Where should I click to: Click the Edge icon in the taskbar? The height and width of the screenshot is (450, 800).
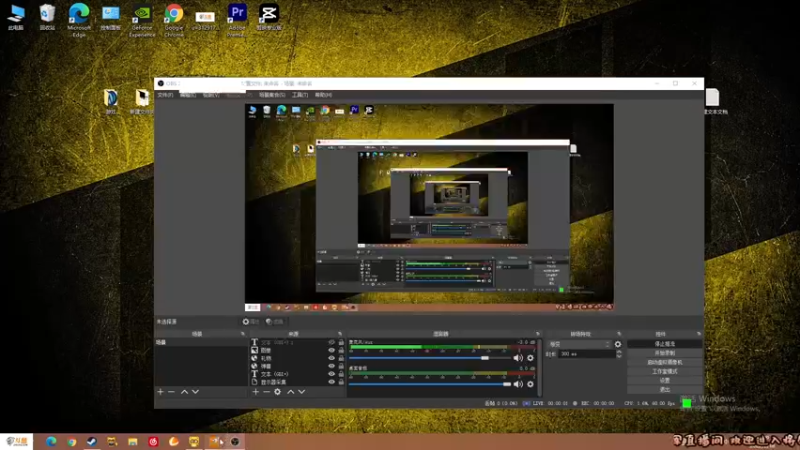51,442
